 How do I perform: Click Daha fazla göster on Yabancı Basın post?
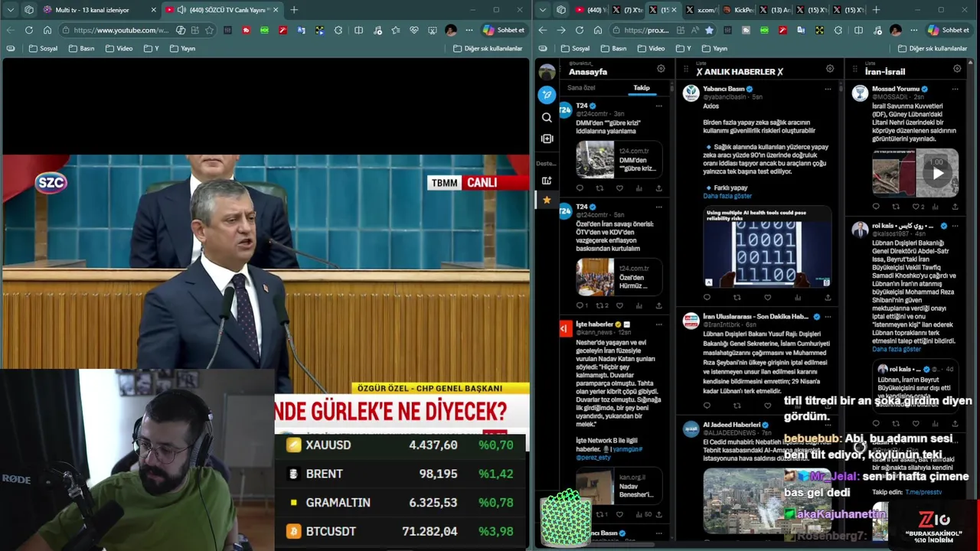tap(727, 196)
